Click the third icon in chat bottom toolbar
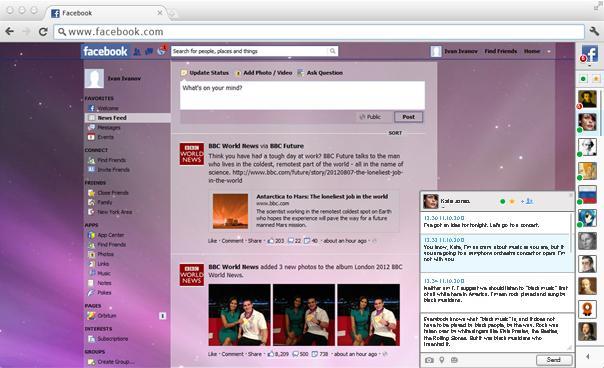 [454, 360]
